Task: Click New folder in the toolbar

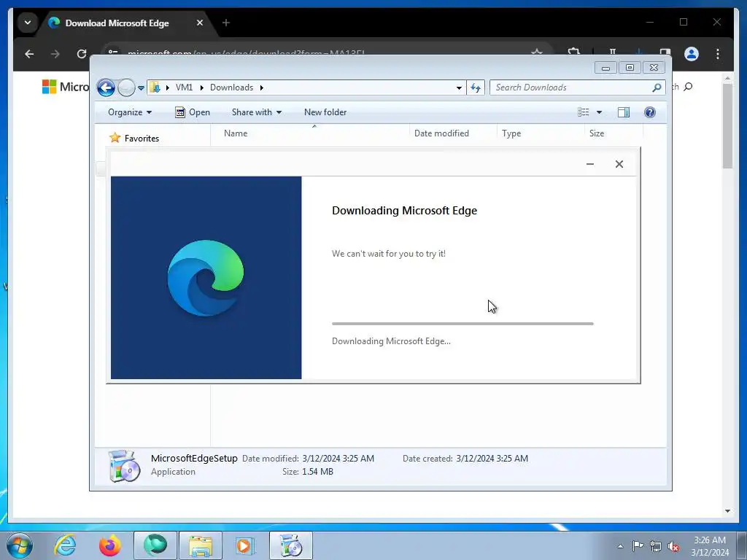Action: click(325, 112)
